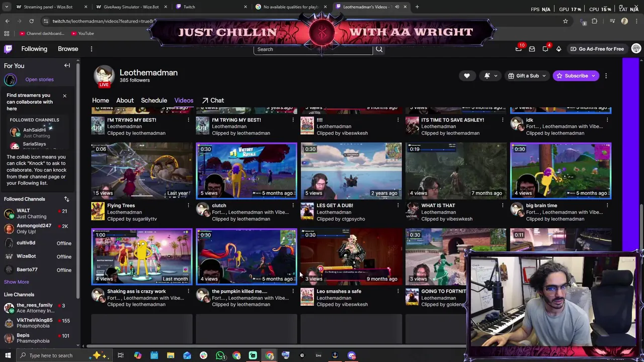This screenshot has width=644, height=362.
Task: Click Go Ad-Free for Free button
Action: 597,49
